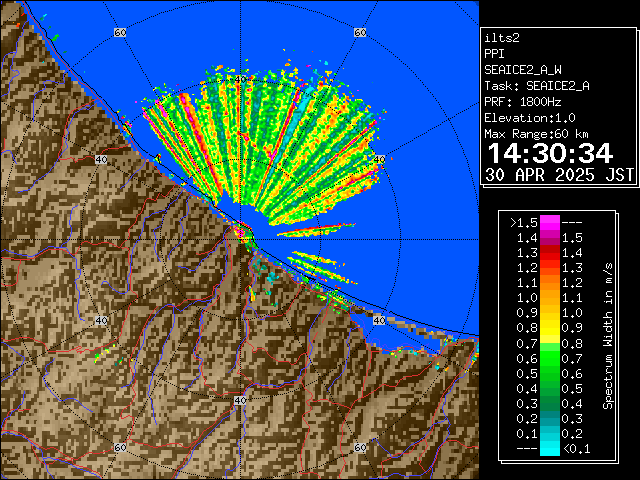Click the "Task: SEAICE2_A" line
This screenshot has height=480, width=640.
tap(537, 86)
